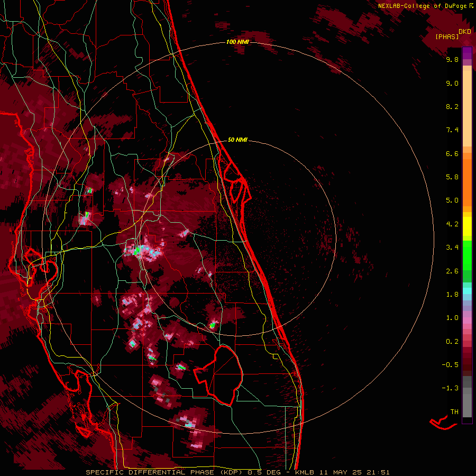Click the DKD label above the color scale
This screenshot has height=476, width=476.
coord(465,32)
